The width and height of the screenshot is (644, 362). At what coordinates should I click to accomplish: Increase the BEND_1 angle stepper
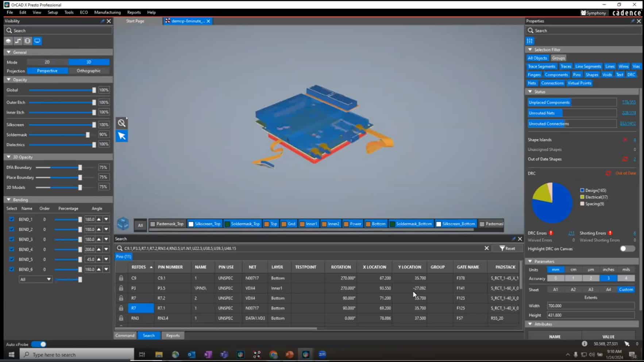click(x=99, y=219)
